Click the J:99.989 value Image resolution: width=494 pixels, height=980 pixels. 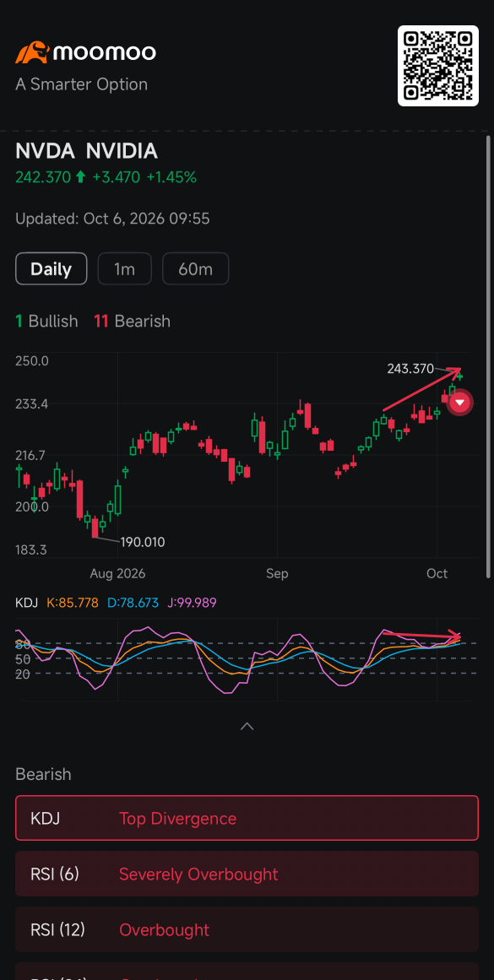coord(192,604)
